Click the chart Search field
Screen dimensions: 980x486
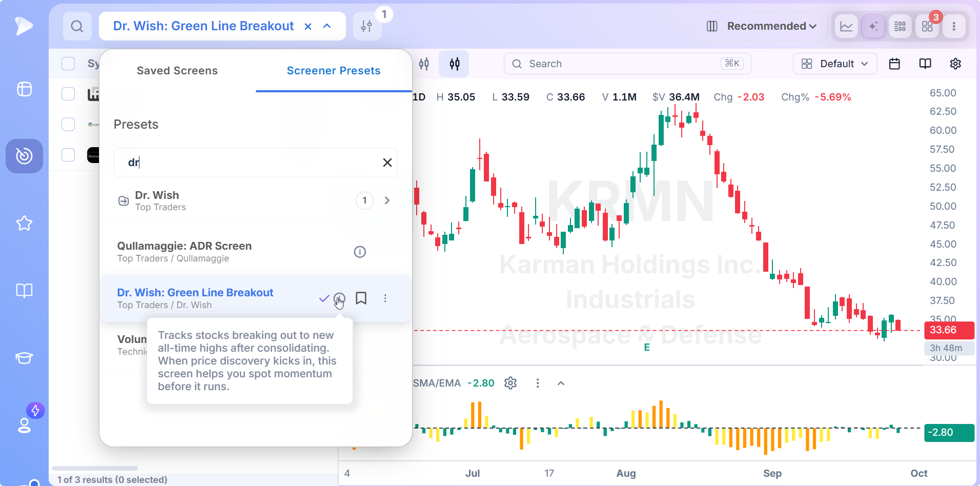click(627, 64)
